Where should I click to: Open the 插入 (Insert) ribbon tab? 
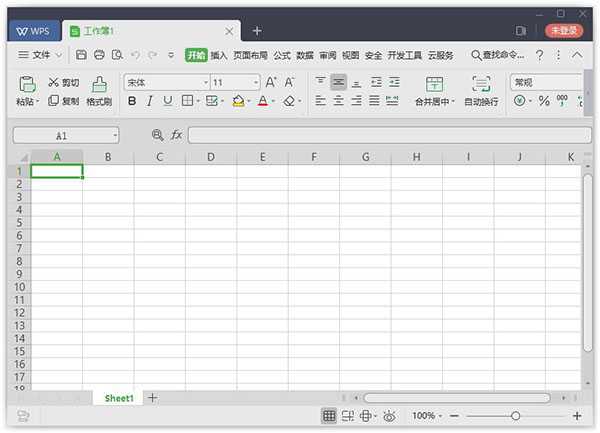[x=219, y=56]
